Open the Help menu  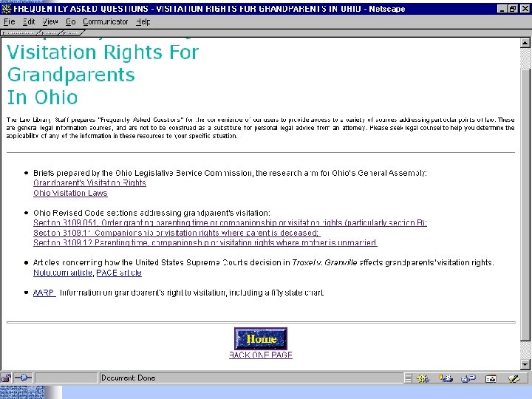point(143,21)
